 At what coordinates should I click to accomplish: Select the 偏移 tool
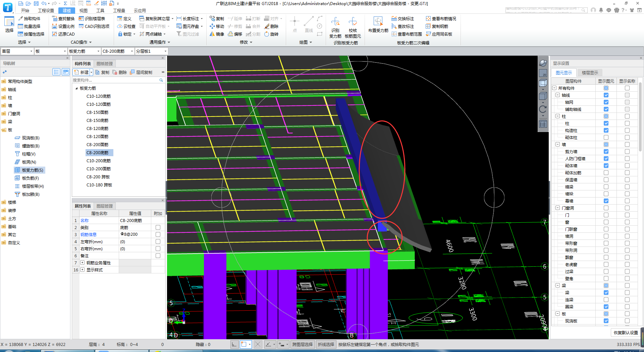point(235,34)
